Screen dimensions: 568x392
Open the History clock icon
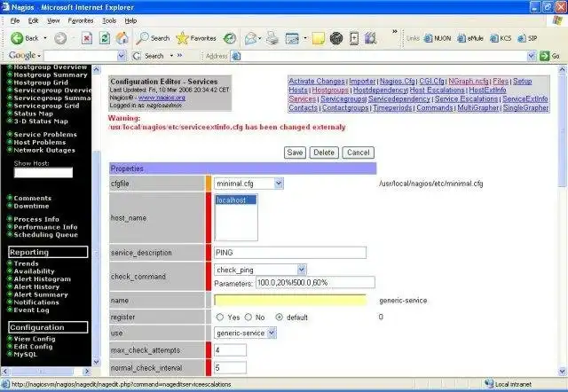point(230,38)
